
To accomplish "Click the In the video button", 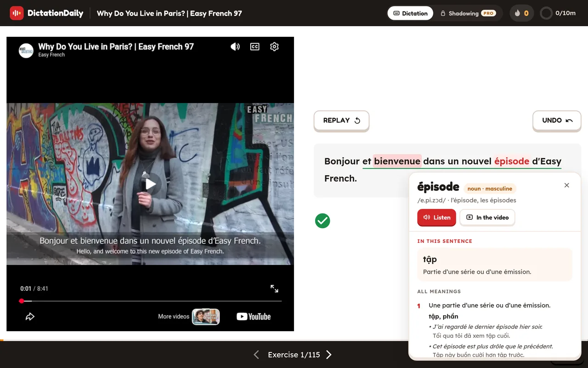I will [487, 218].
